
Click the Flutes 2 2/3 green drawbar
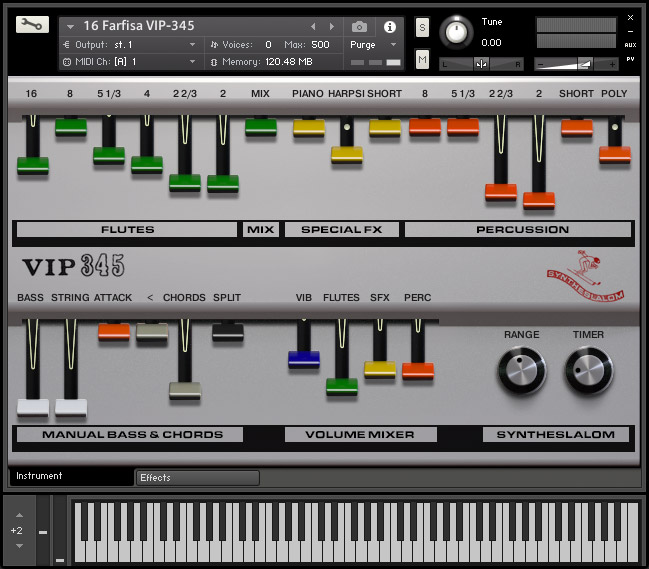[185, 183]
